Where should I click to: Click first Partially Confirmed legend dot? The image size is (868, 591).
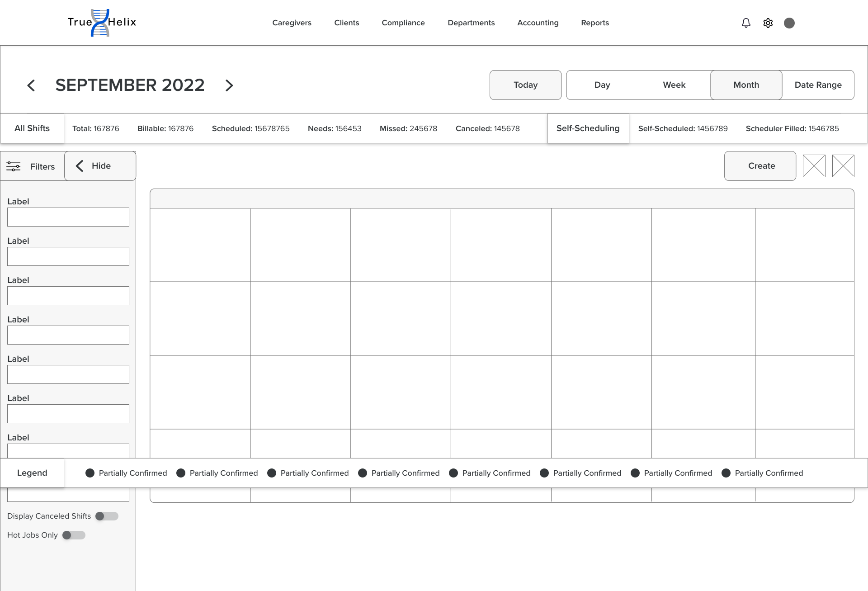pos(90,473)
